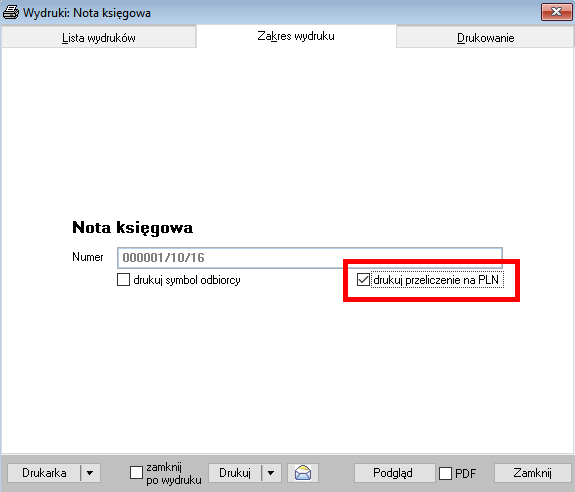This screenshot has height=492, width=575.
Task: Click the Numer field label
Action: 88,257
